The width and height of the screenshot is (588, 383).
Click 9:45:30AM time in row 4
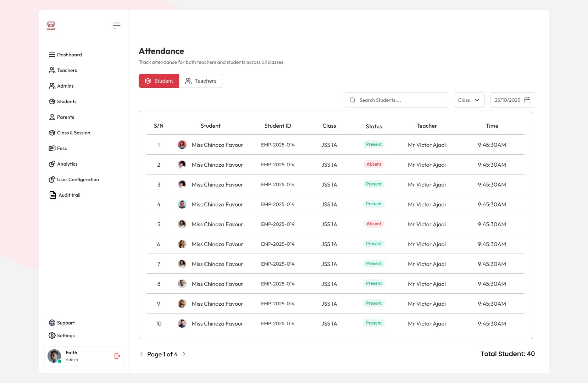pos(492,204)
